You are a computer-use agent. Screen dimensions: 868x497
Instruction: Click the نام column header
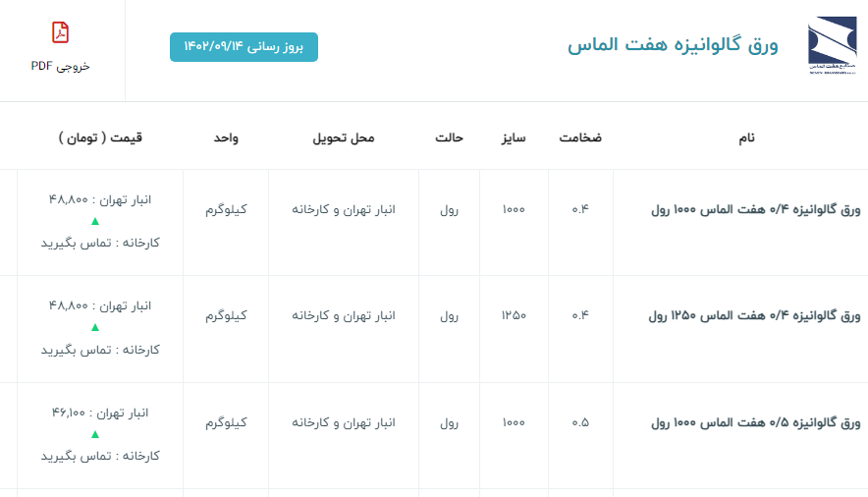747,138
